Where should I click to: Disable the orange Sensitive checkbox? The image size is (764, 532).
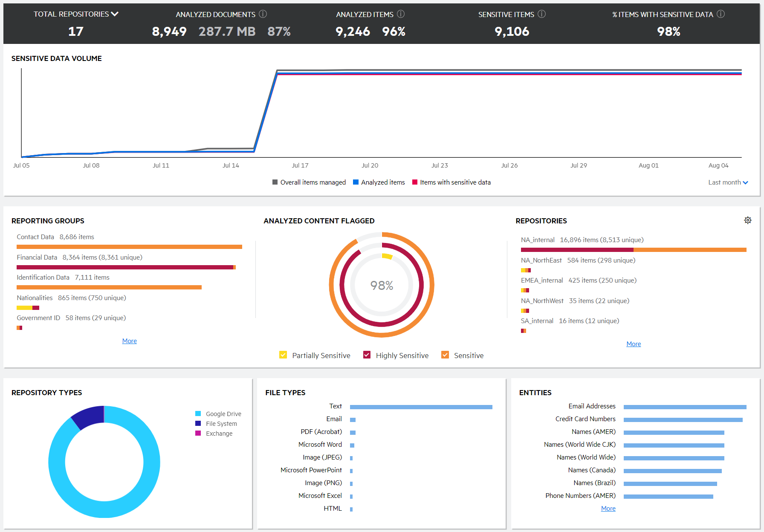click(445, 355)
